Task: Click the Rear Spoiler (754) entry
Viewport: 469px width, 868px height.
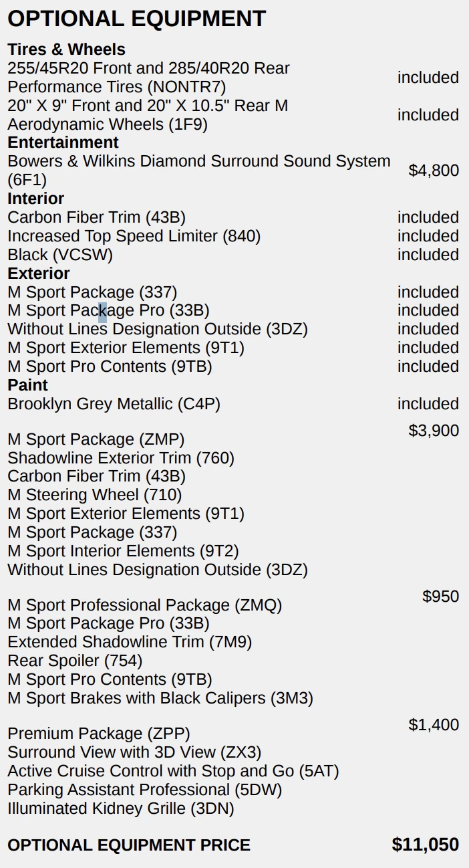Action: [x=75, y=661]
